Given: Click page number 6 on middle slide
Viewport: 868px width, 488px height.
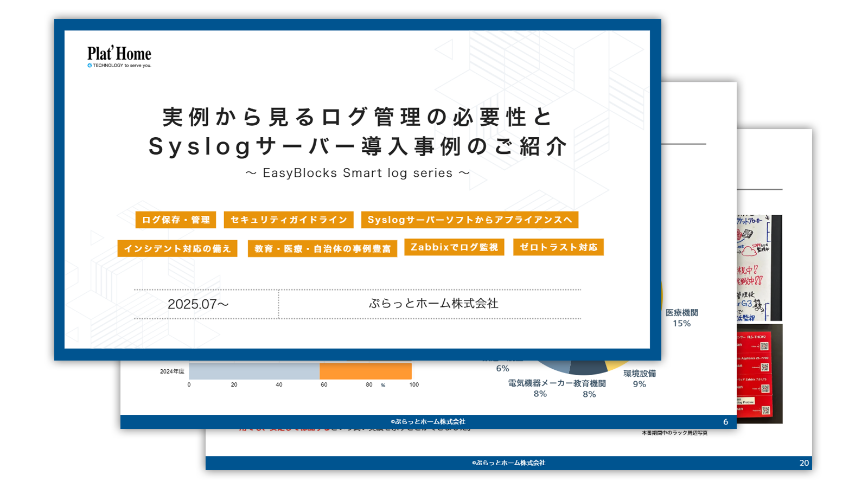Looking at the screenshot, I should (x=725, y=422).
